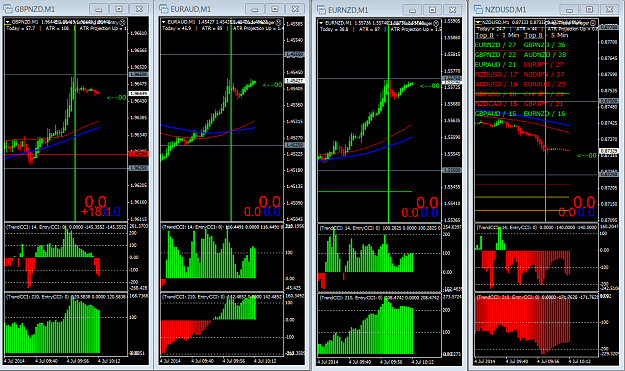
Task: Click the 'NZDCAD / 15' dashboard row
Action: [x=496, y=104]
